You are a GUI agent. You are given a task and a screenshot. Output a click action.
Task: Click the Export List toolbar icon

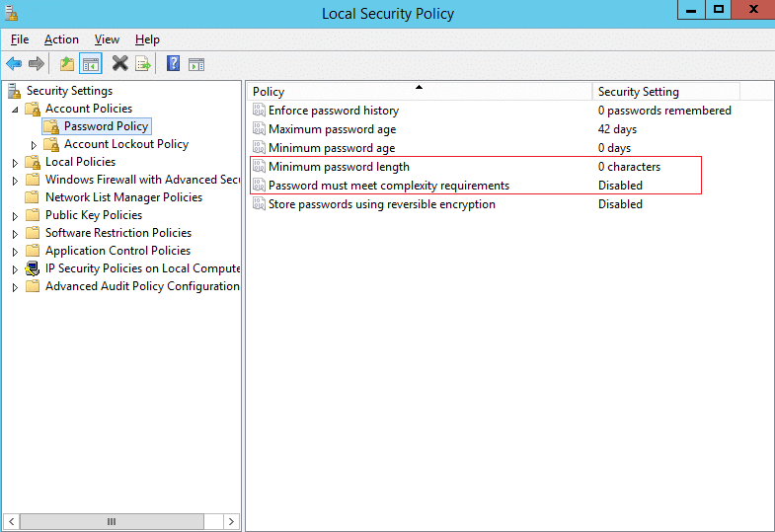pyautogui.click(x=143, y=64)
